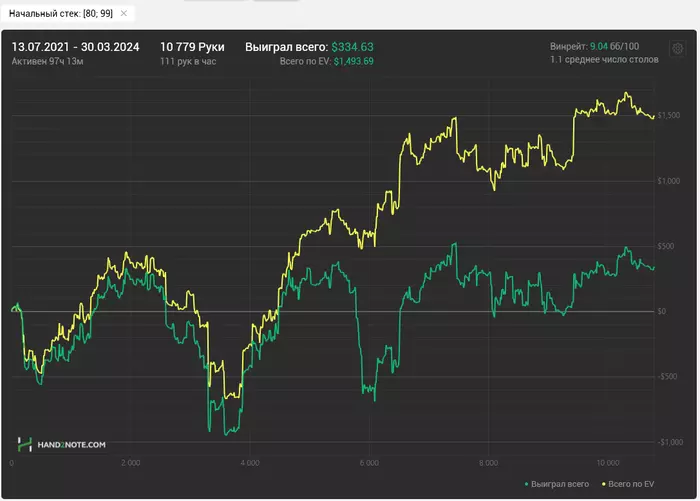
Task: Click the Hand2Note logo watermark
Action: 62,443
